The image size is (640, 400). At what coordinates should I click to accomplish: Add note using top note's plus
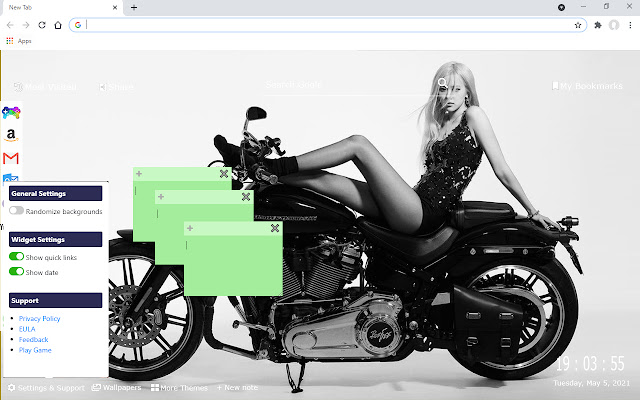coord(139,174)
